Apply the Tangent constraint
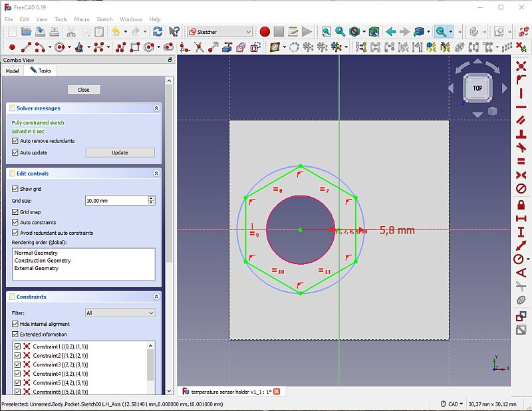532x411 pixels. 521,148
